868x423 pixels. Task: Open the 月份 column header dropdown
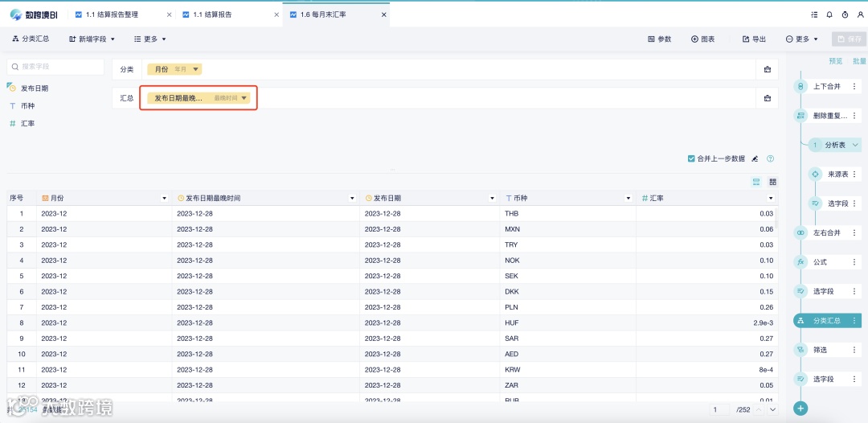coord(164,198)
